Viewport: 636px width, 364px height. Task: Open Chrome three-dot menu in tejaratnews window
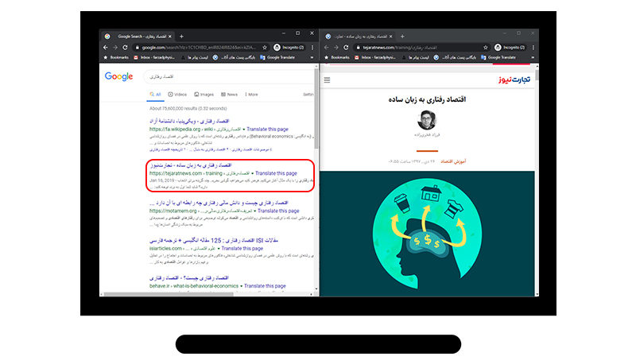[x=533, y=48]
